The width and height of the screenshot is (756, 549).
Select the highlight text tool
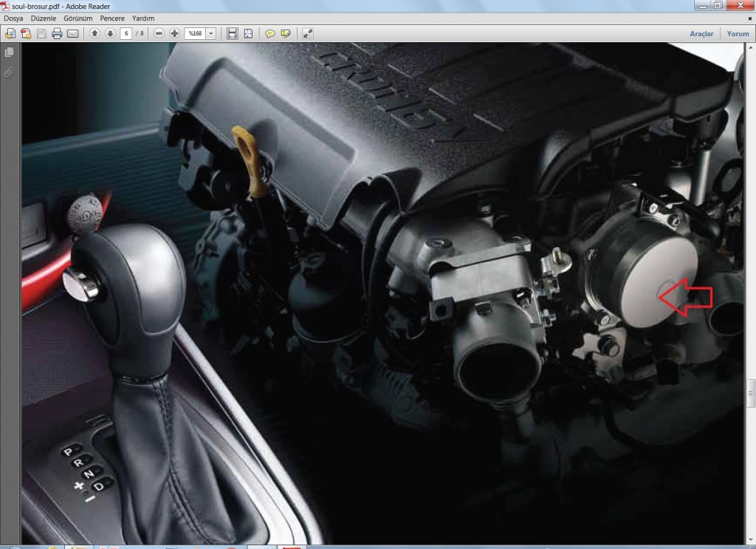pos(286,33)
